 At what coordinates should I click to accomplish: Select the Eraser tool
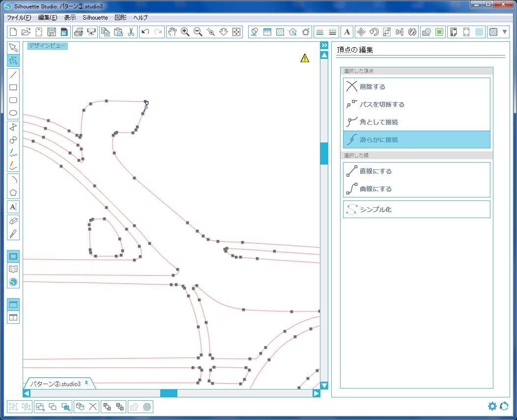point(13,221)
